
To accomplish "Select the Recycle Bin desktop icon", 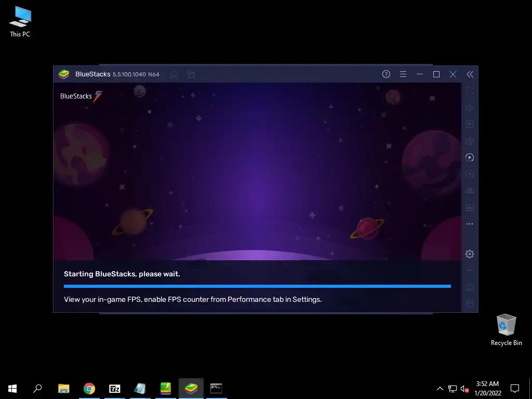I will (506, 330).
